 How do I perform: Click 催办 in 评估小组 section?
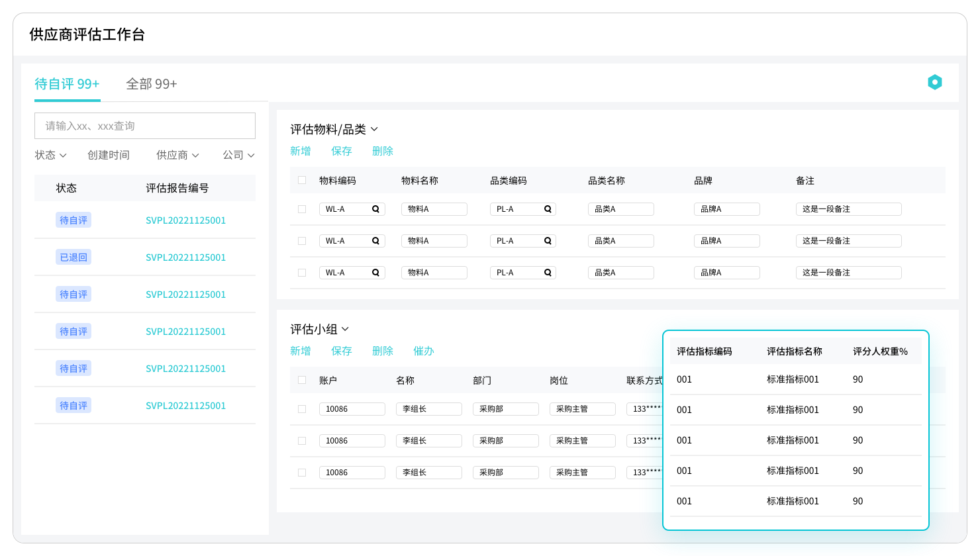pyautogui.click(x=424, y=351)
